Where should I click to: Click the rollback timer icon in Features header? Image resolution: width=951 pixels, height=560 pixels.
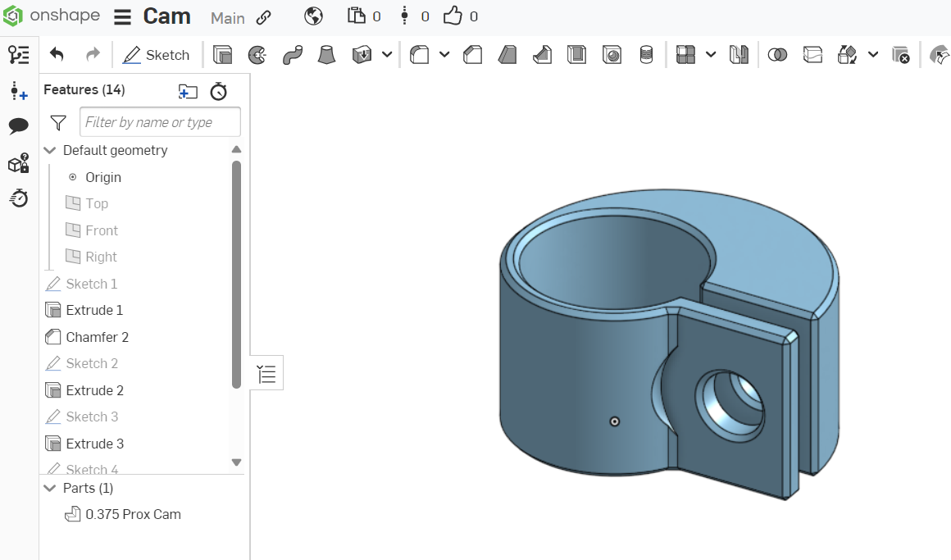coord(218,91)
